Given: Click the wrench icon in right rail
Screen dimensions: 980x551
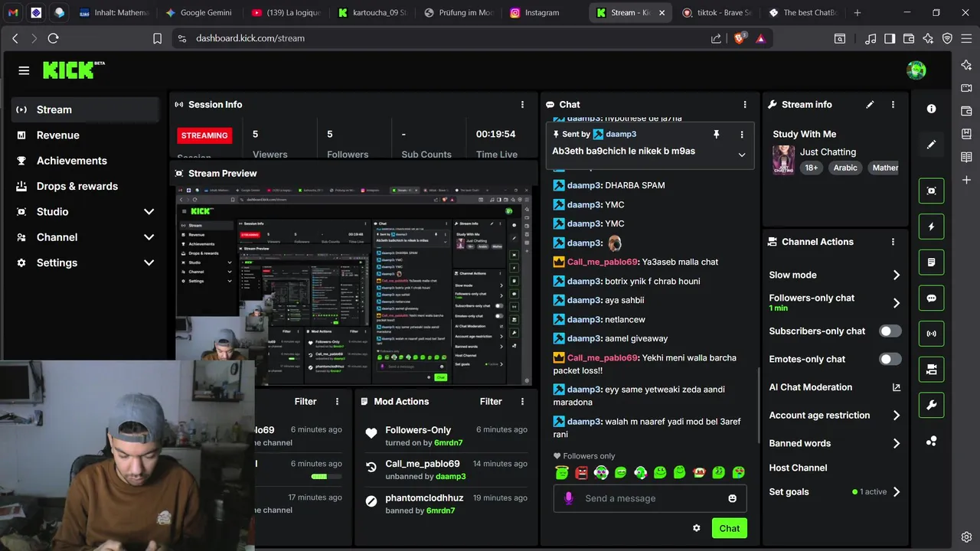Looking at the screenshot, I should click(x=931, y=405).
